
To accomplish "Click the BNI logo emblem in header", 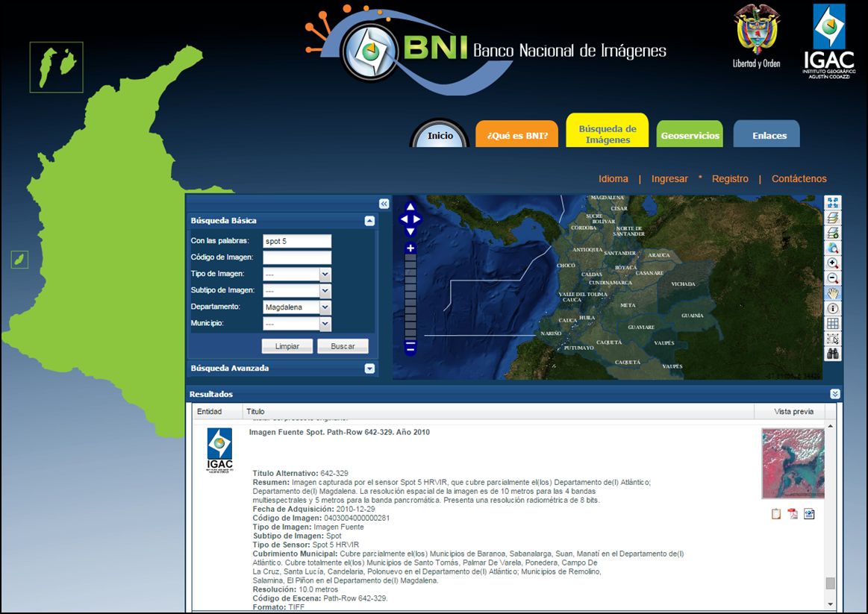I will (369, 51).
